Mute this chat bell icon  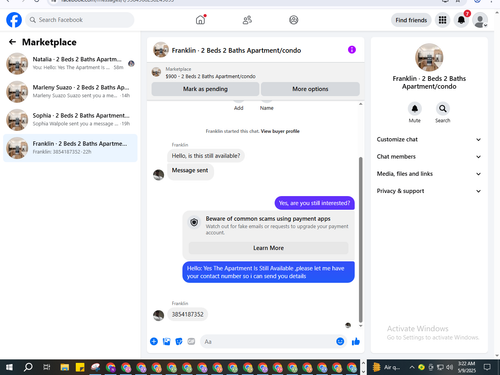click(x=415, y=109)
